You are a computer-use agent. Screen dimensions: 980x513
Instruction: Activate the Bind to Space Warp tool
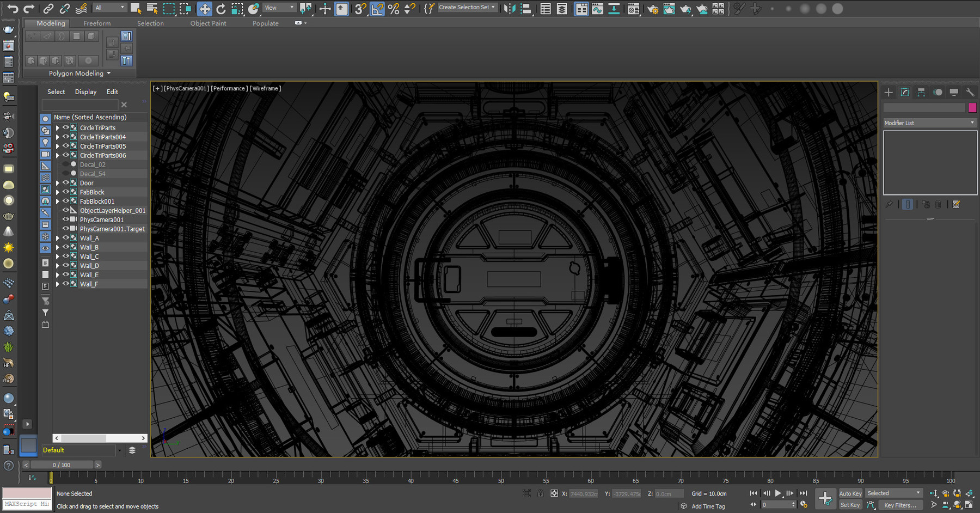pyautogui.click(x=81, y=8)
